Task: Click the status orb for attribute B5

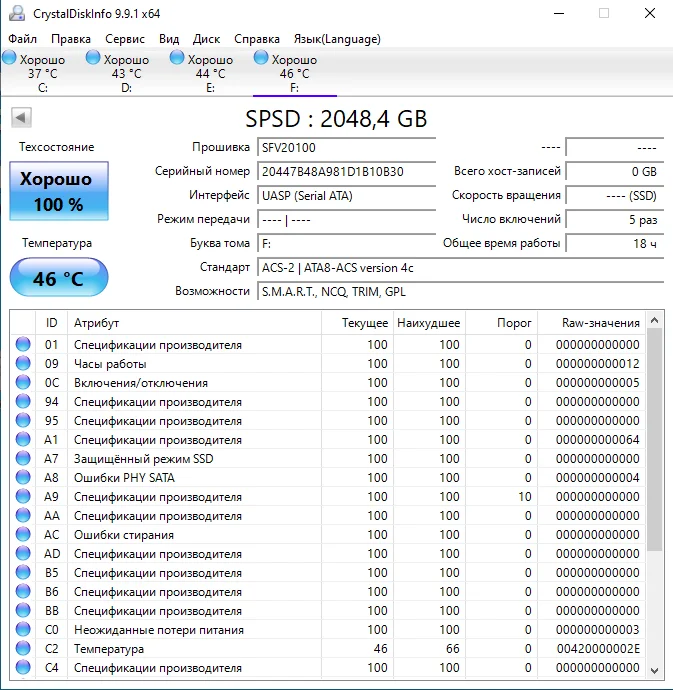Action: (x=23, y=572)
